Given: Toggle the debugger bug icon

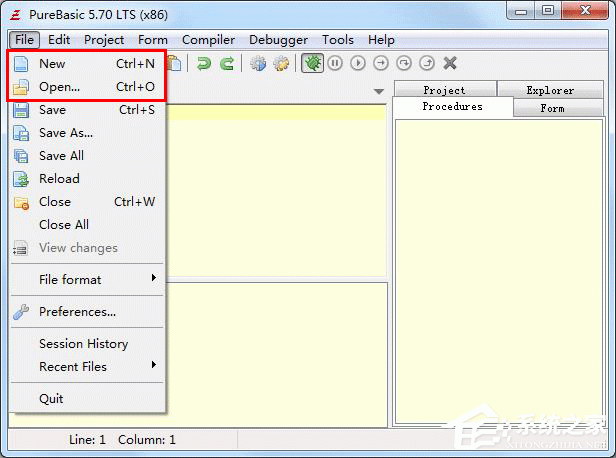Looking at the screenshot, I should point(312,63).
